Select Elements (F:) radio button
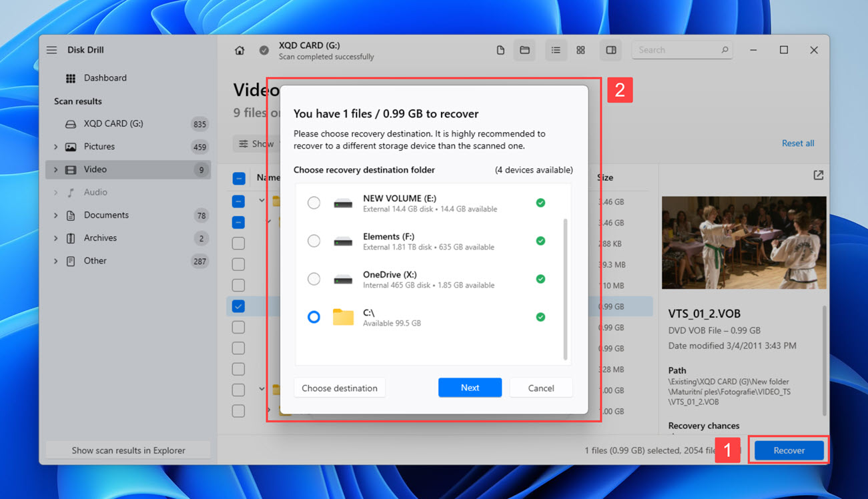The width and height of the screenshot is (868, 499). pos(314,241)
